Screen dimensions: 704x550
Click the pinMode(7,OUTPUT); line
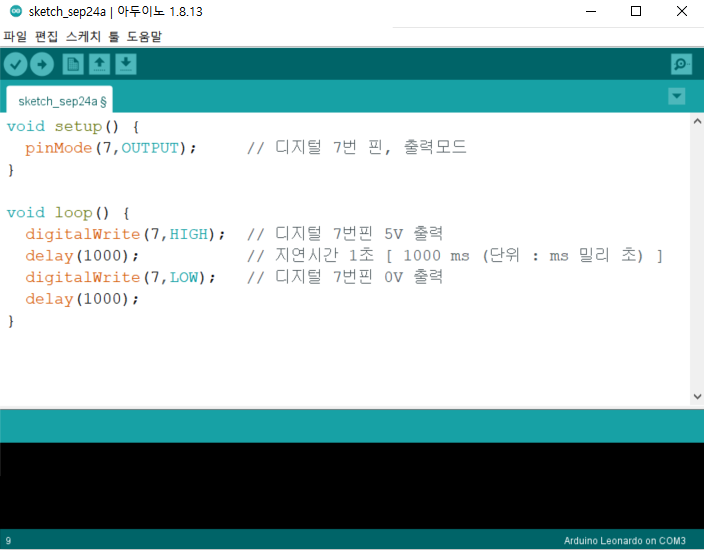coord(110,148)
